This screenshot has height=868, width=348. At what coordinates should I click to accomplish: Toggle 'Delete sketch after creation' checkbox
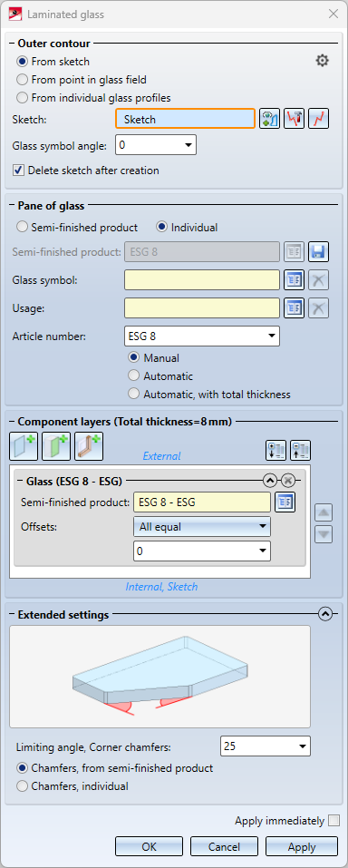pos(88,171)
